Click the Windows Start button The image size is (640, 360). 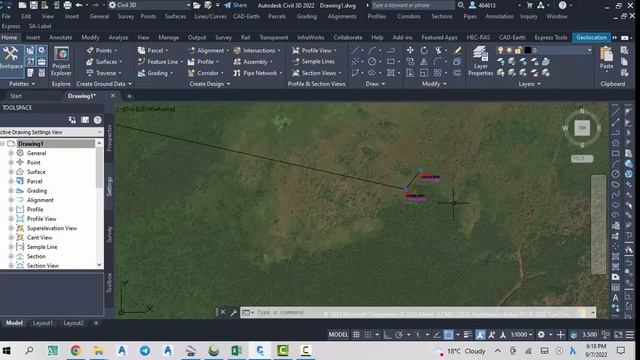pyautogui.click(x=7, y=351)
